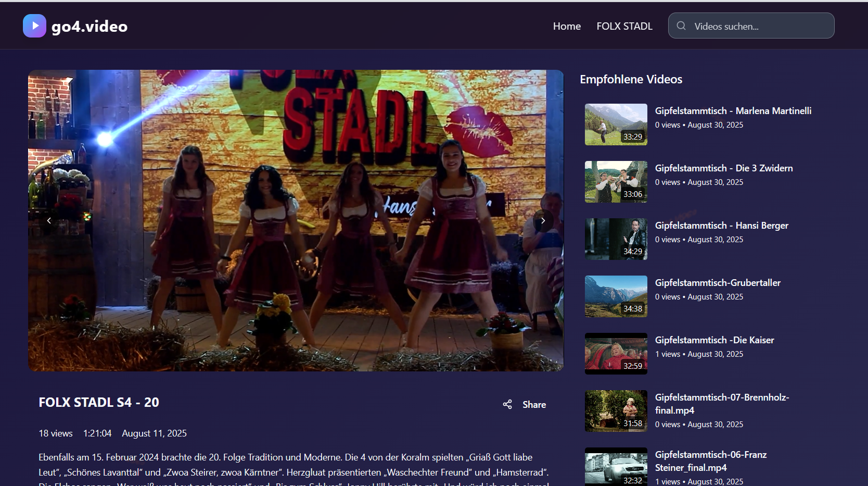Advance to next slide with right arrow
868x486 pixels.
pos(543,220)
